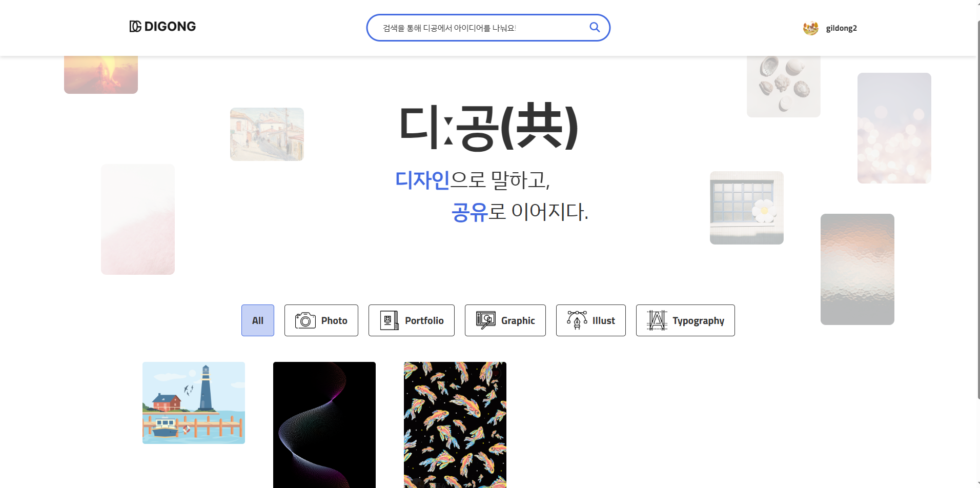Toggle the Typography category filter
980x488 pixels.
click(x=685, y=320)
